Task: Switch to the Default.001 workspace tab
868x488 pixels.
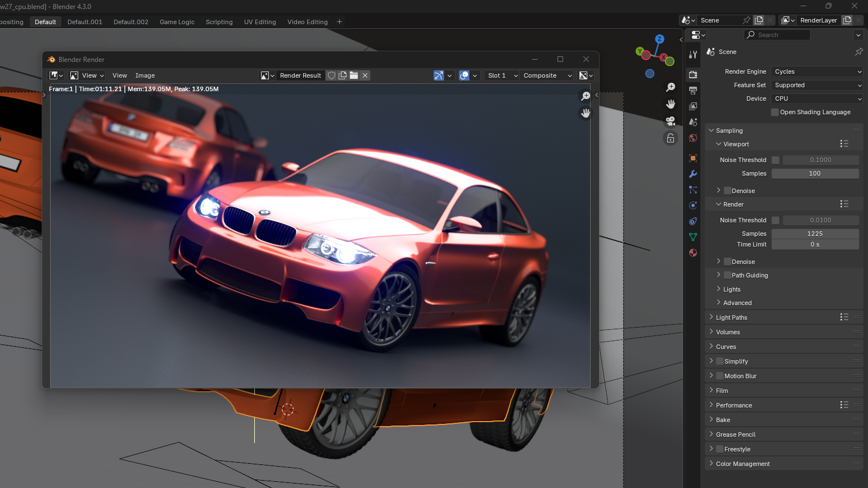Action: coord(85,22)
